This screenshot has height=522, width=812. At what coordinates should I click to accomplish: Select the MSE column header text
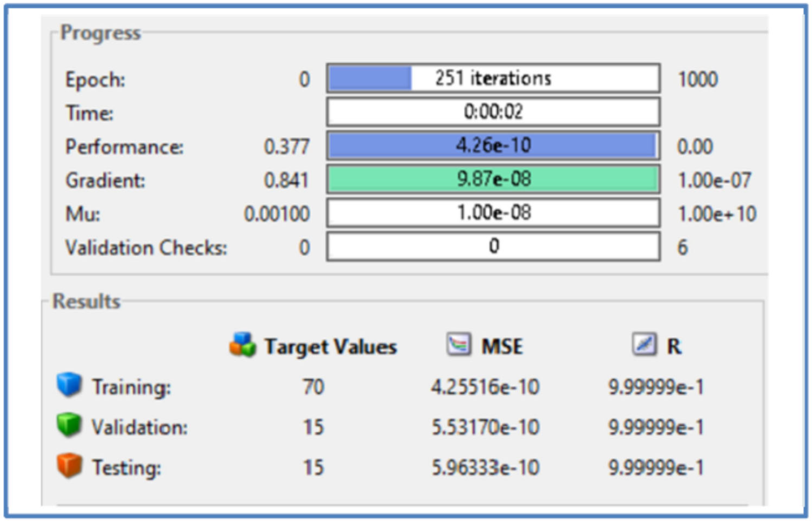click(x=502, y=347)
